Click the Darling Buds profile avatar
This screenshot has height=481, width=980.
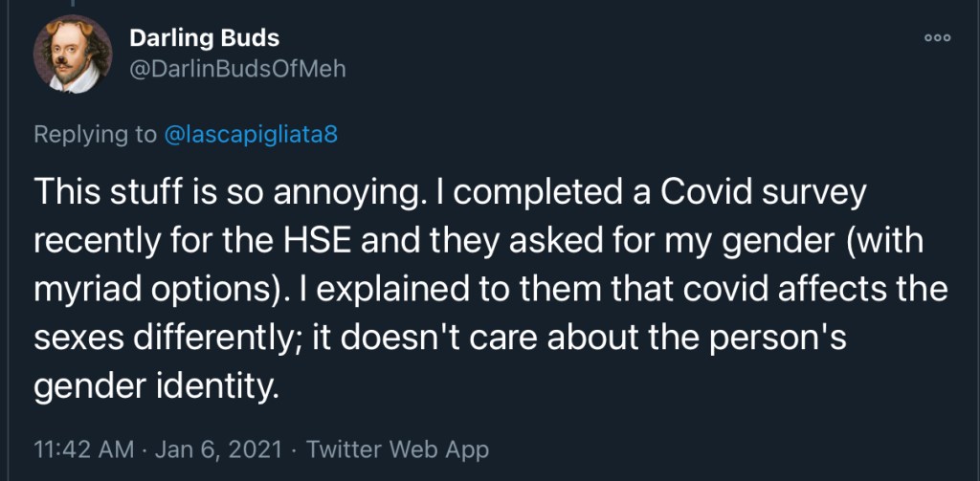pyautogui.click(x=74, y=55)
